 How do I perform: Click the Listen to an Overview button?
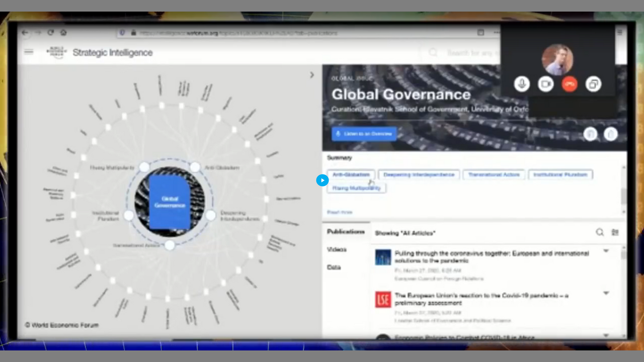[364, 134]
